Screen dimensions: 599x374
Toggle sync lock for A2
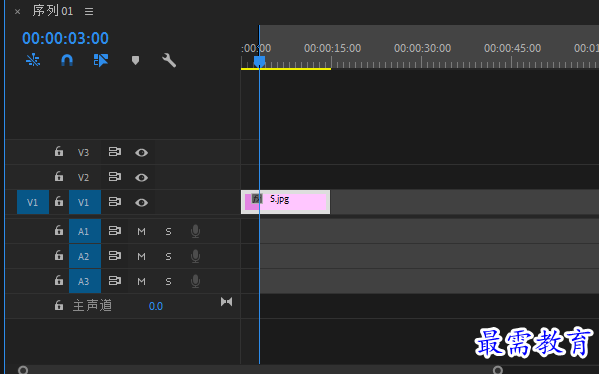(x=115, y=256)
